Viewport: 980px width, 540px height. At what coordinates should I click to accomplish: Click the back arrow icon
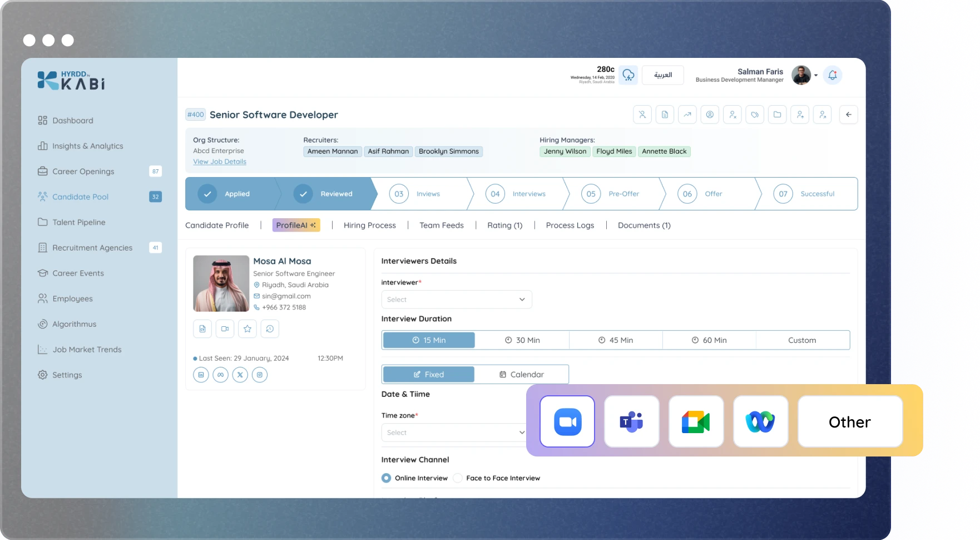(848, 115)
